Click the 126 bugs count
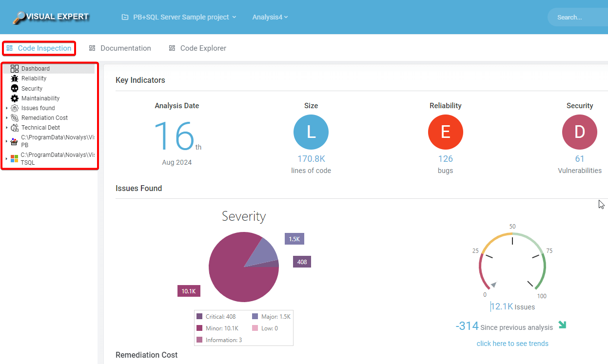This screenshot has height=364, width=608. (x=446, y=159)
